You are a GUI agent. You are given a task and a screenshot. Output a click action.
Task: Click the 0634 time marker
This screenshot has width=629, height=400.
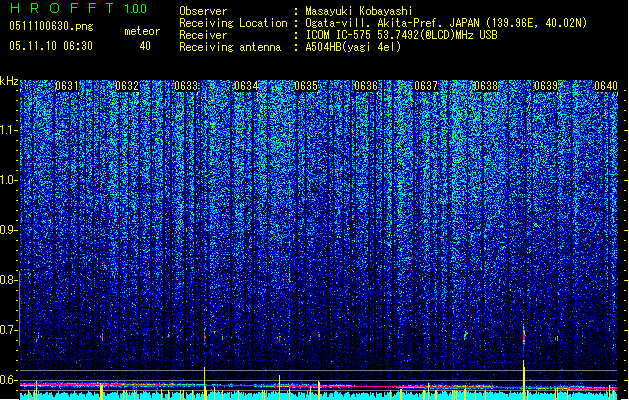tap(246, 86)
